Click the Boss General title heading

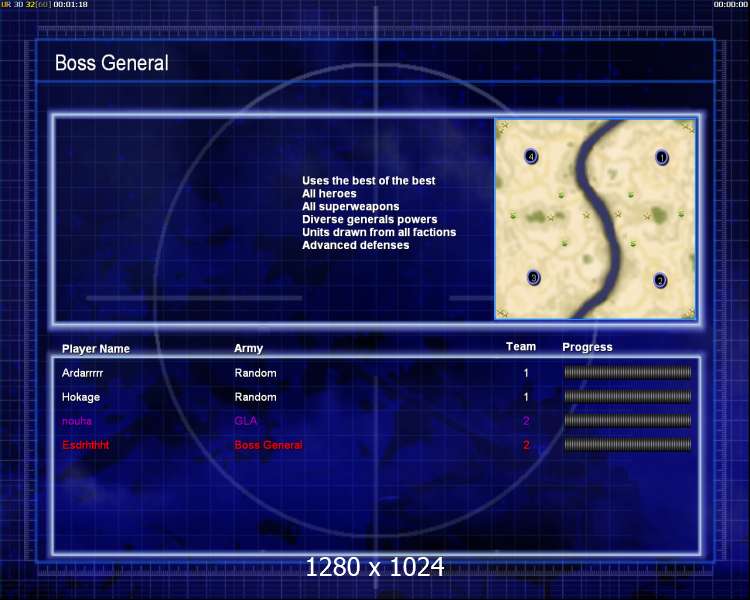click(111, 63)
